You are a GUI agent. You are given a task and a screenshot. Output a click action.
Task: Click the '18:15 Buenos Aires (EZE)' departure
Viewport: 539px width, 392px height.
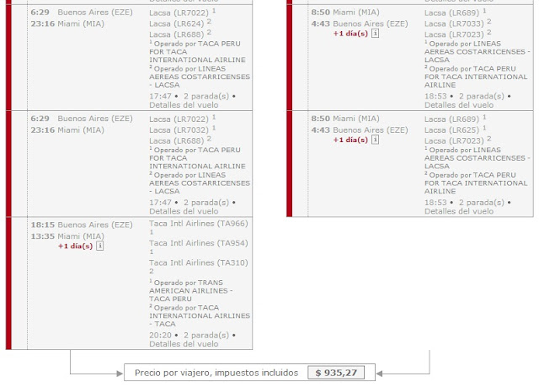(x=82, y=225)
